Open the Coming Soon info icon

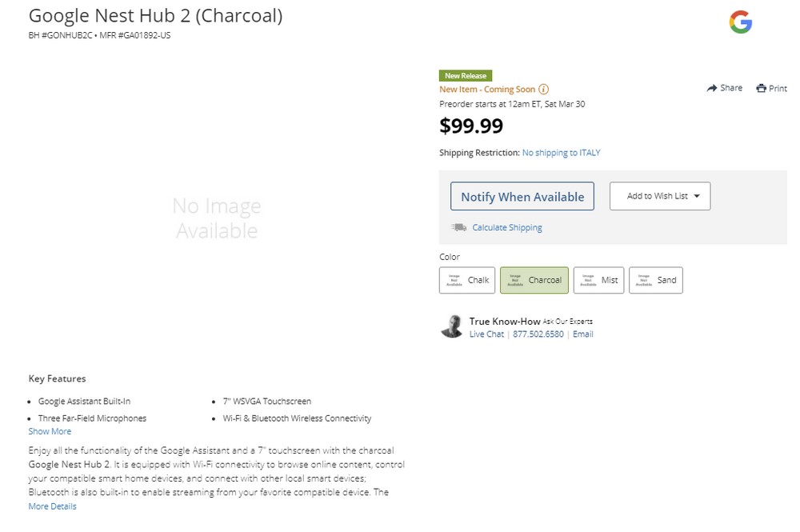[x=544, y=90]
